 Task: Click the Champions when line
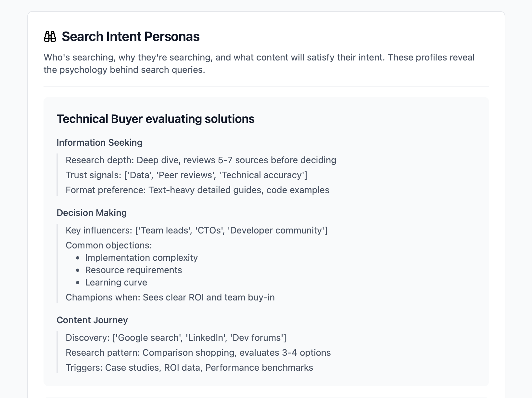pos(170,297)
